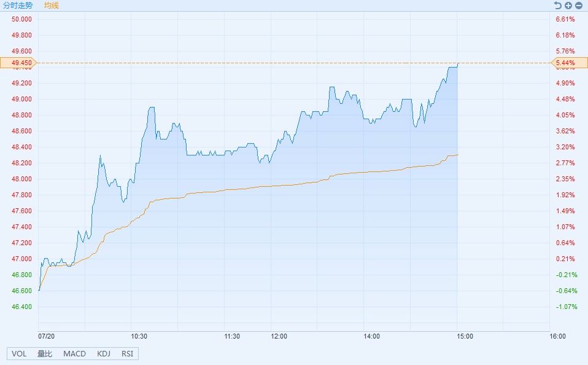
Task: Click the 50.000 price axis label
Action: [x=21, y=19]
